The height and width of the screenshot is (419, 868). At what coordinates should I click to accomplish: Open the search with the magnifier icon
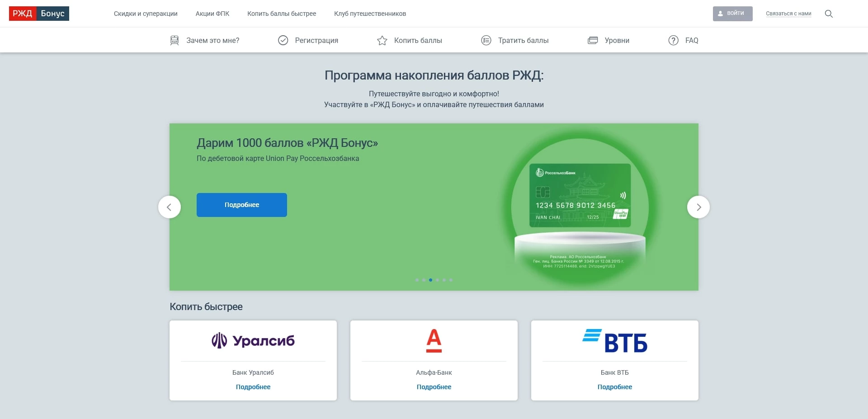tap(829, 14)
